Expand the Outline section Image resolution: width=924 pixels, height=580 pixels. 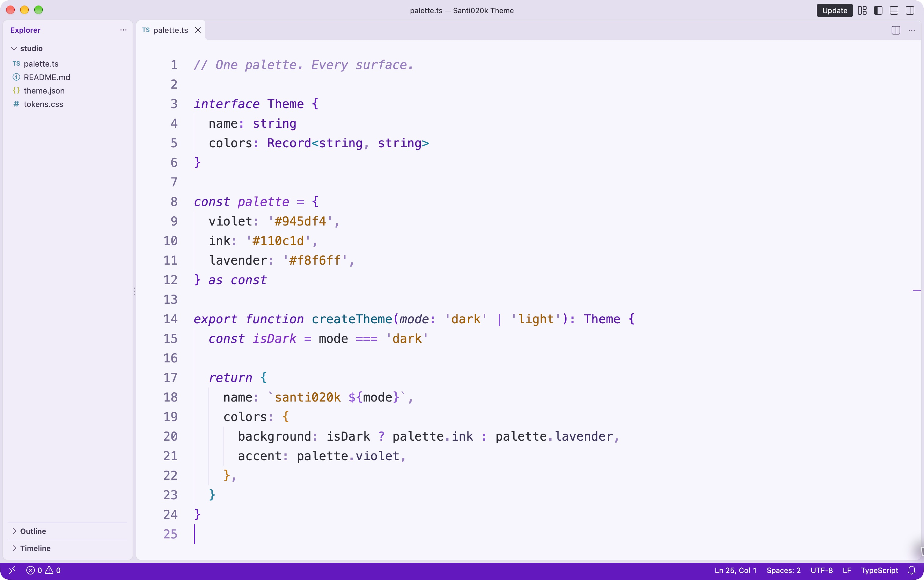(x=68, y=531)
